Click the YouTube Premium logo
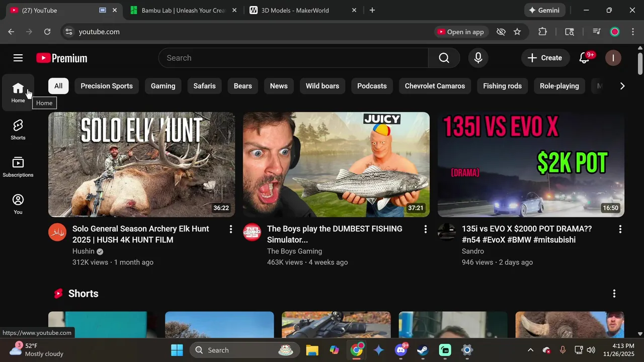This screenshot has width=644, height=362. tap(61, 58)
